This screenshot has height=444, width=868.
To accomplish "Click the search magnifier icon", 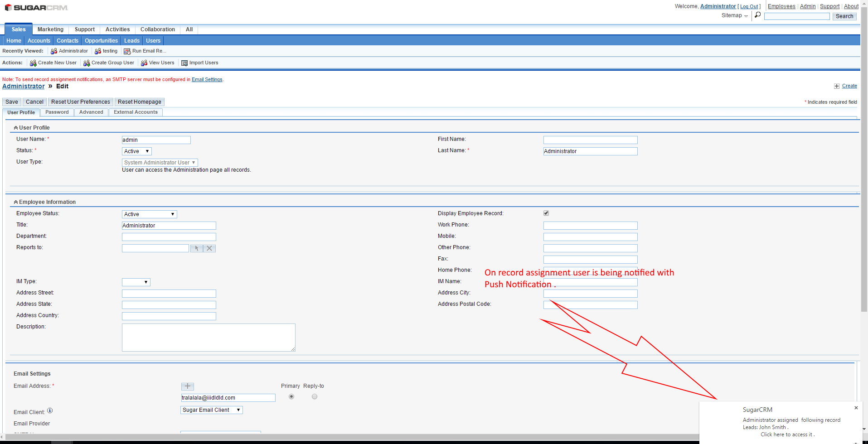I will (x=757, y=15).
